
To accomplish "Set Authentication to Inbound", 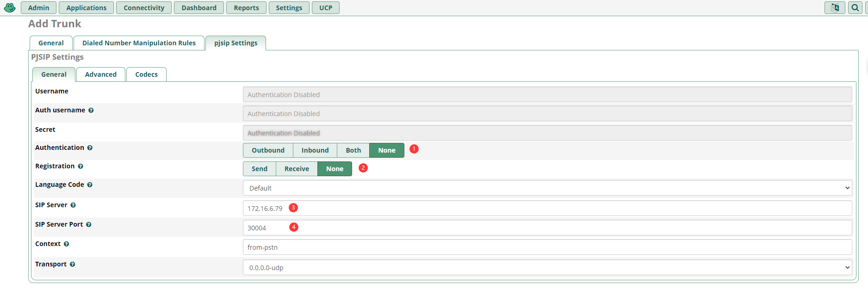I will [x=315, y=150].
